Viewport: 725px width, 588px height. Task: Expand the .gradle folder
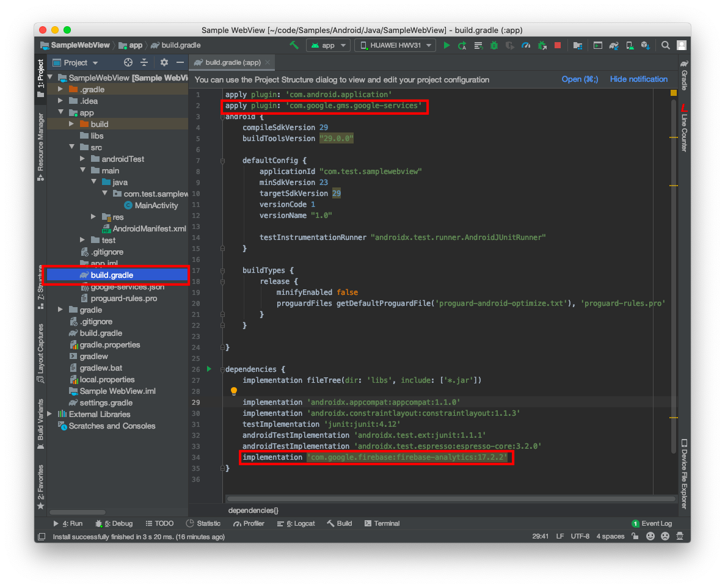60,89
